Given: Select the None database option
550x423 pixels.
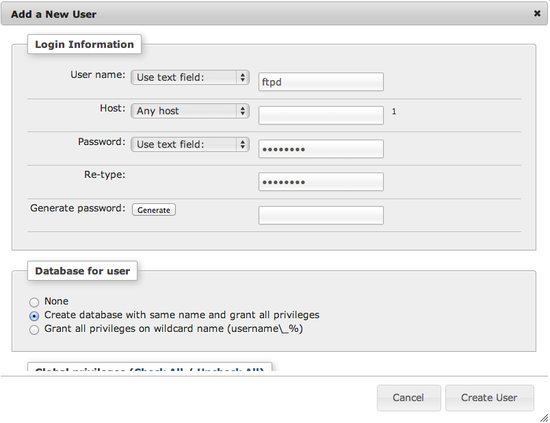Looking at the screenshot, I should pyautogui.click(x=34, y=302).
